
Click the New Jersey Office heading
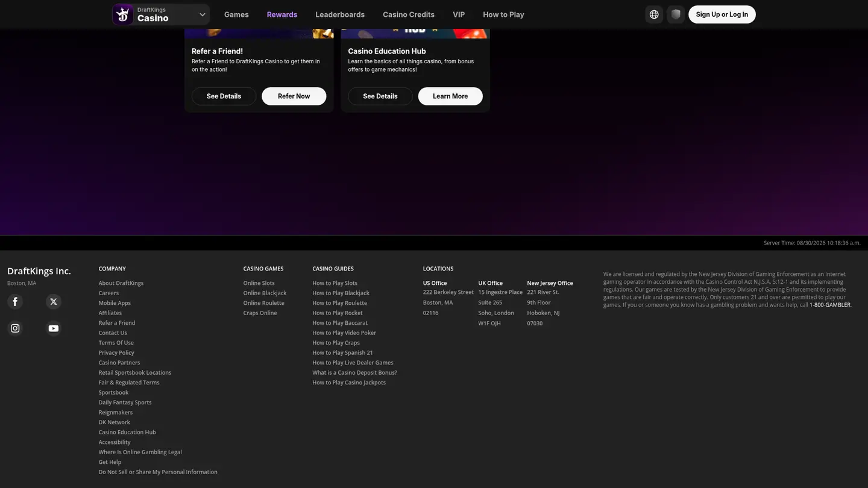click(x=550, y=283)
